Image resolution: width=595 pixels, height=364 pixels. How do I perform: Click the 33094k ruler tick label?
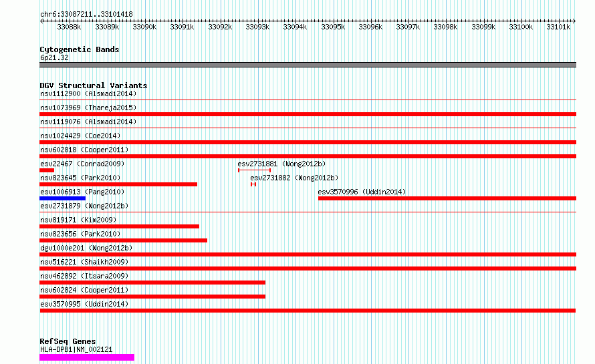point(295,27)
